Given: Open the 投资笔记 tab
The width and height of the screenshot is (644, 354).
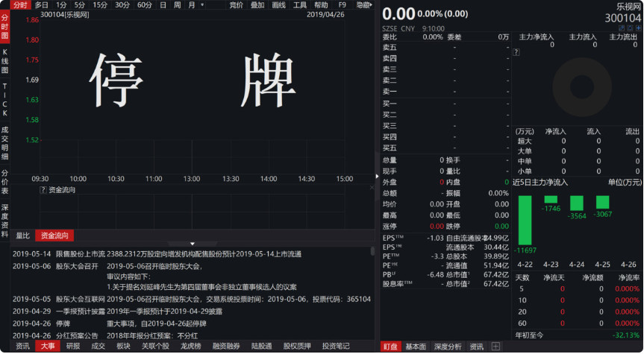Looking at the screenshot, I should pyautogui.click(x=336, y=347).
